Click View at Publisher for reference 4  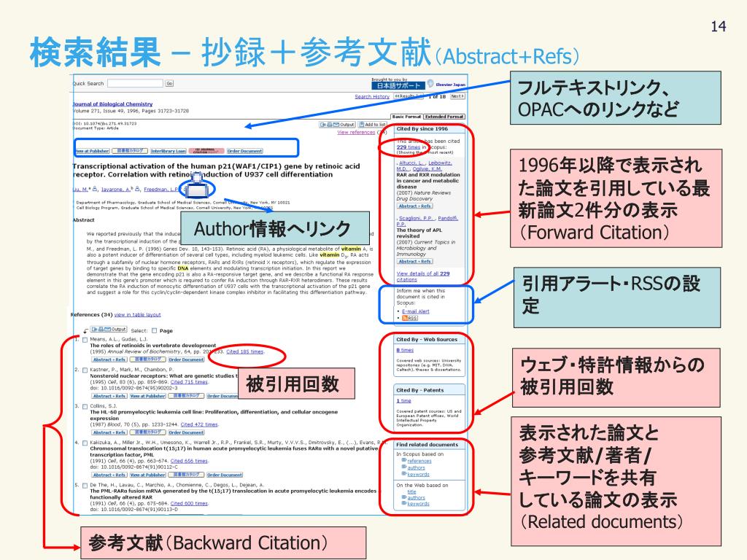click(x=147, y=475)
